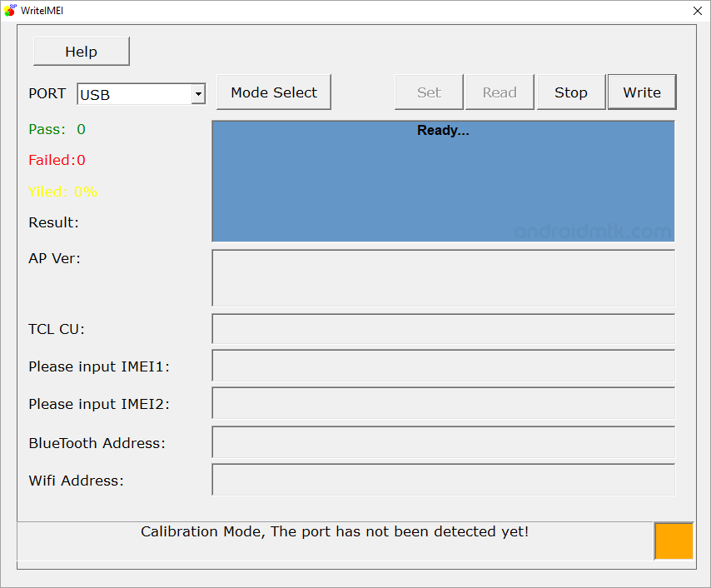The width and height of the screenshot is (711, 588).
Task: Click the 'PORT' label
Action: (47, 93)
